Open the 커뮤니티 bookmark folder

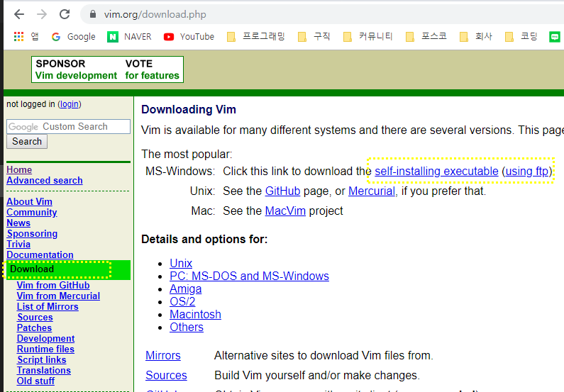(x=368, y=37)
